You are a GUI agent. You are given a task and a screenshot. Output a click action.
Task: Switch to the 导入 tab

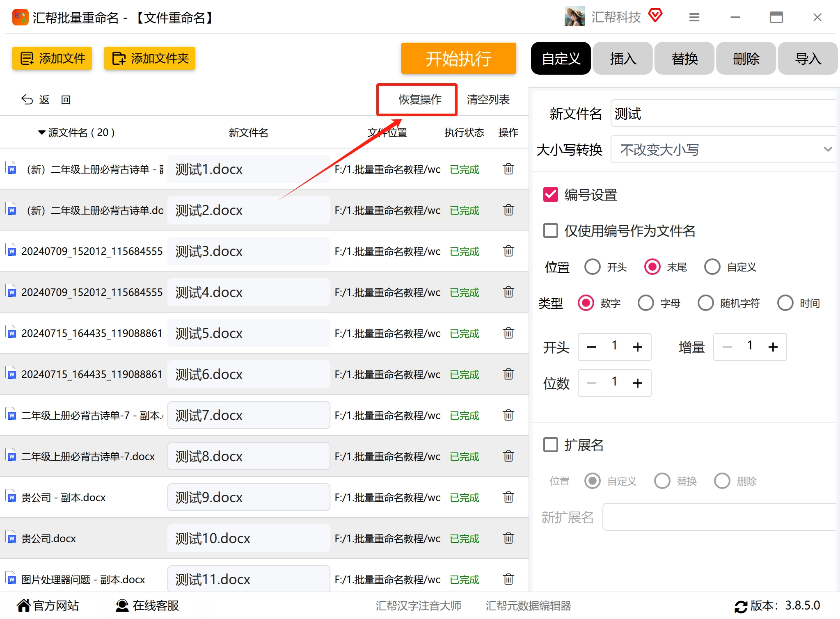807,59
